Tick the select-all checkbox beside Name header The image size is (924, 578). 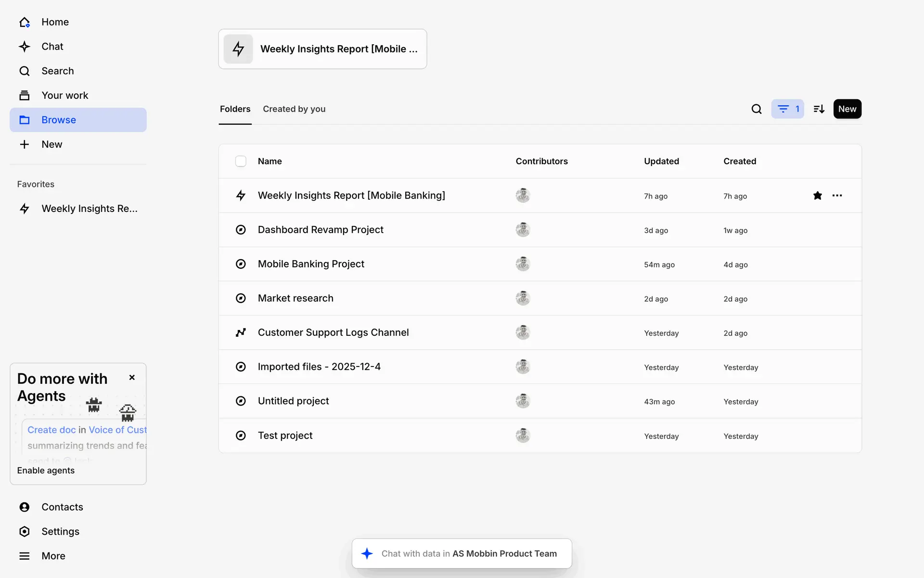tap(241, 161)
